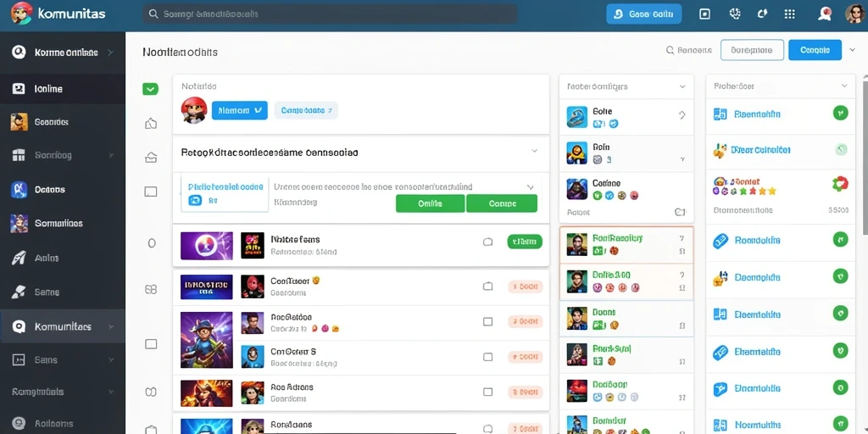Click the icon right of 'Roiaet' label

pyautogui.click(x=681, y=212)
